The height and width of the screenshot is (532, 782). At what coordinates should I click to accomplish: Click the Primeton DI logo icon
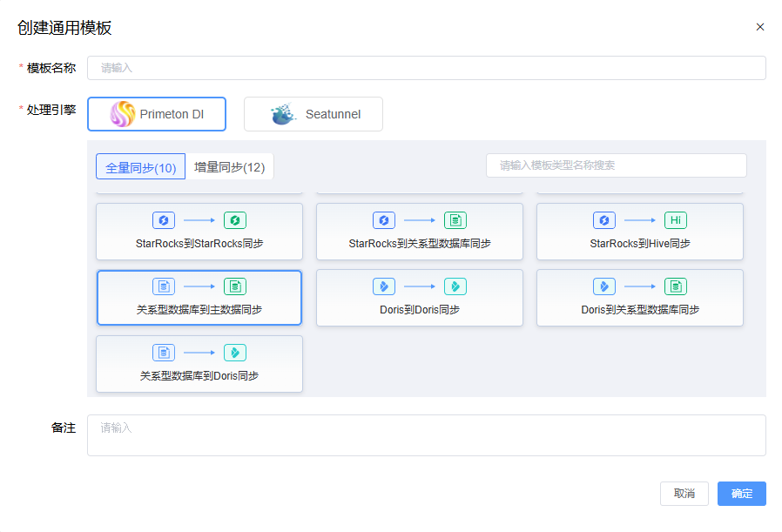121,113
